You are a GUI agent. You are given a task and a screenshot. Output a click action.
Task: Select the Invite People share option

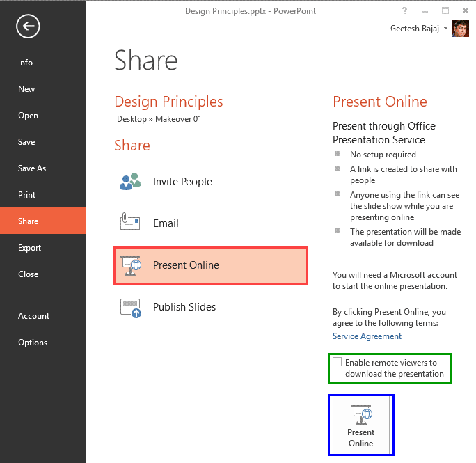[211, 182]
